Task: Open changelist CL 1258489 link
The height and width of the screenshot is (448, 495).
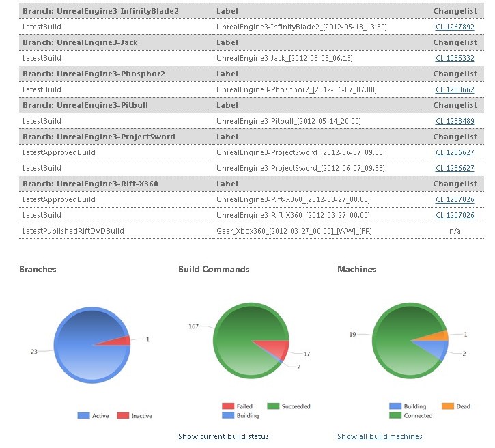Action: (x=455, y=122)
